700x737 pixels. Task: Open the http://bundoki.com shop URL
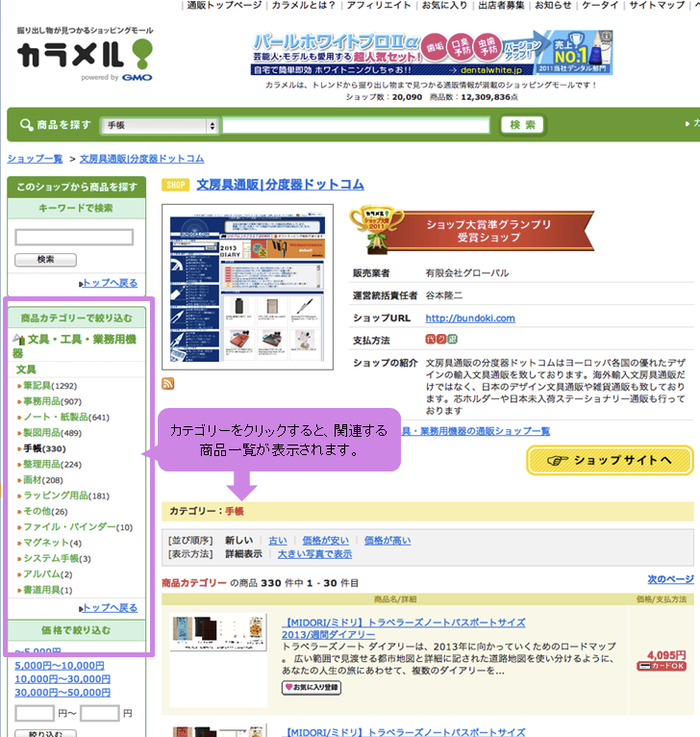pos(470,318)
